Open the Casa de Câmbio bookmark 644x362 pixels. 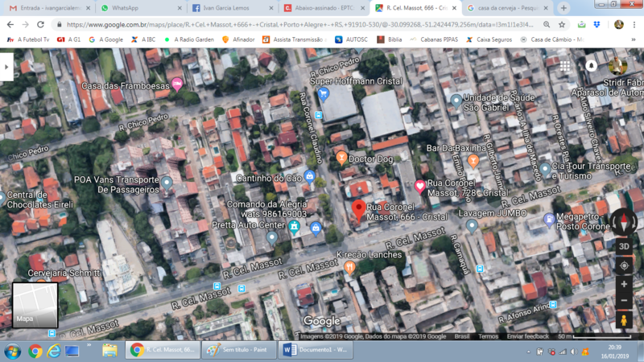coord(552,39)
